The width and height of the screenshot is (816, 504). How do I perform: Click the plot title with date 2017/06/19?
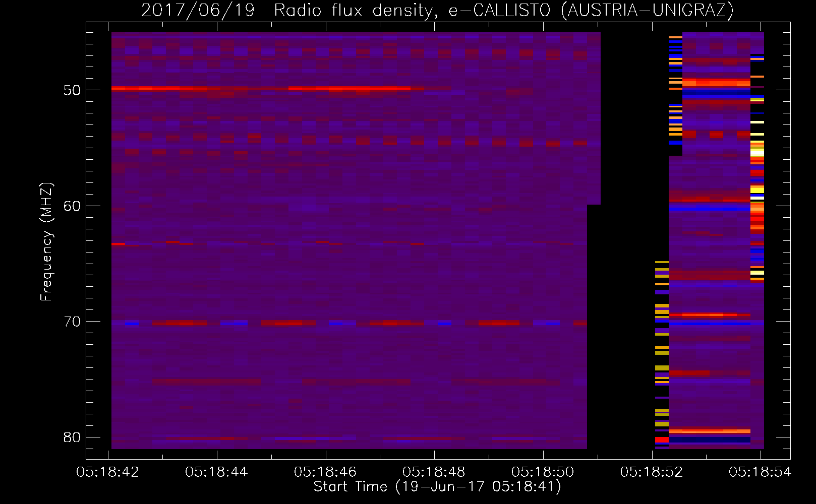click(x=437, y=10)
